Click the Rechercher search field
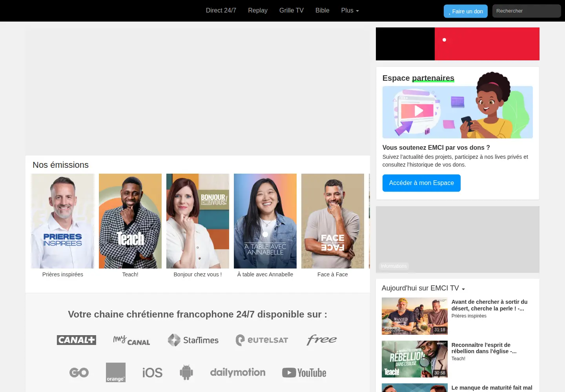565x392 pixels. click(x=527, y=11)
